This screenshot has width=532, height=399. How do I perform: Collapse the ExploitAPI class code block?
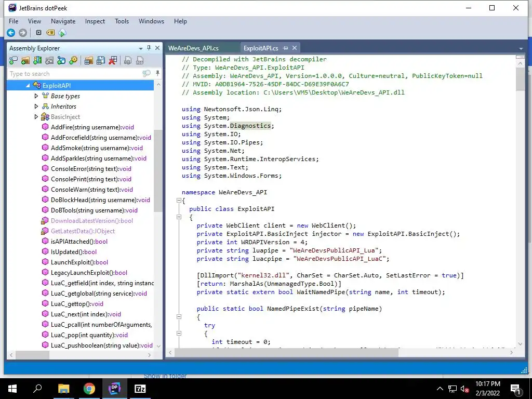pos(179,217)
